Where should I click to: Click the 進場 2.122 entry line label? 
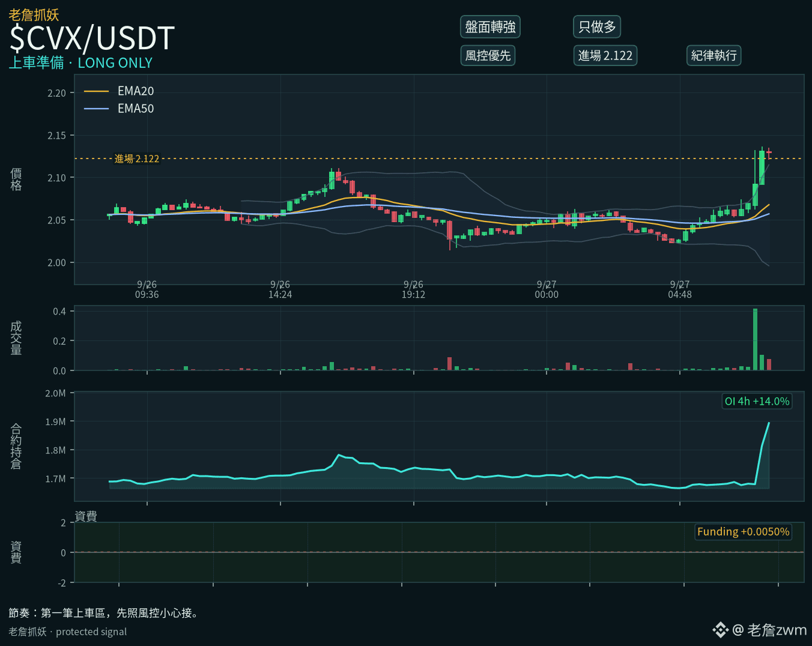coord(137,158)
